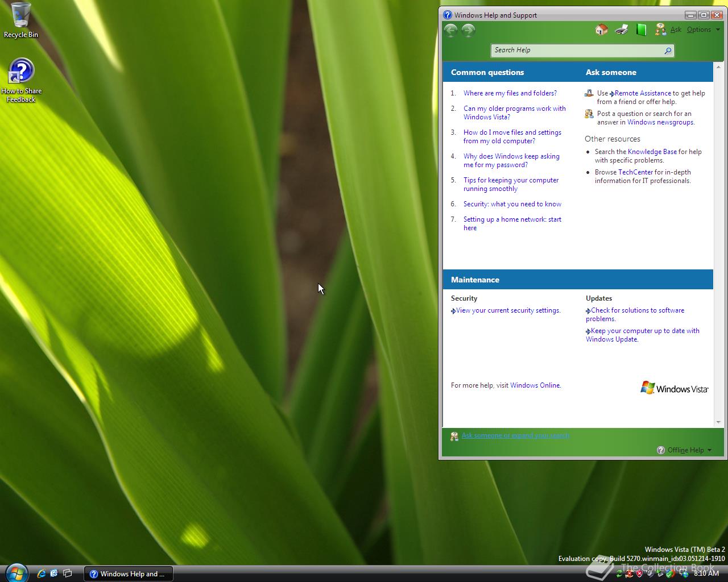This screenshot has height=582, width=728.
Task: Launch Internet Explorer from Quick Launch
Action: click(x=41, y=573)
